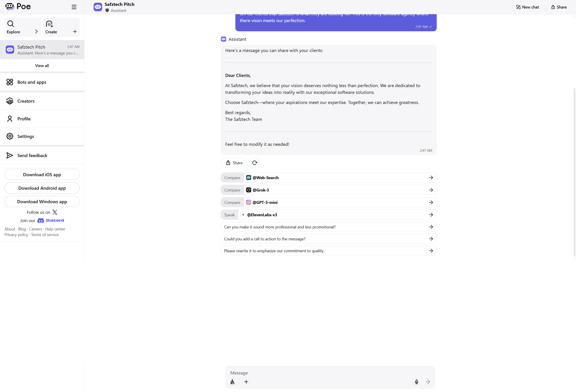Download the Windows app
The height and width of the screenshot is (392, 576).
(x=42, y=201)
